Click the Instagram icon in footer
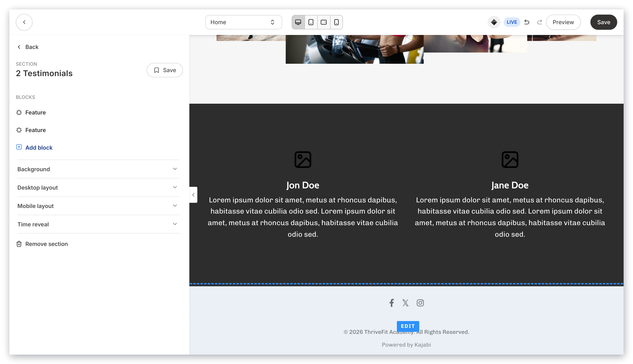 [420, 303]
